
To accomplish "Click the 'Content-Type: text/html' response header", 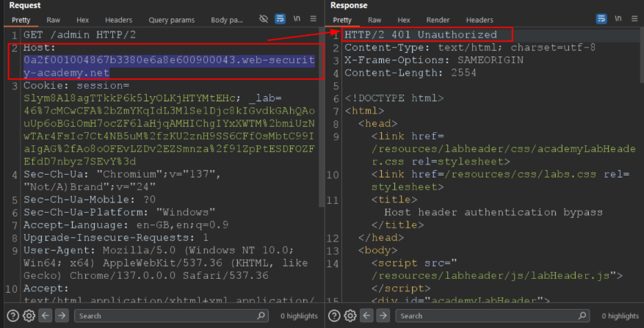I will point(470,48).
